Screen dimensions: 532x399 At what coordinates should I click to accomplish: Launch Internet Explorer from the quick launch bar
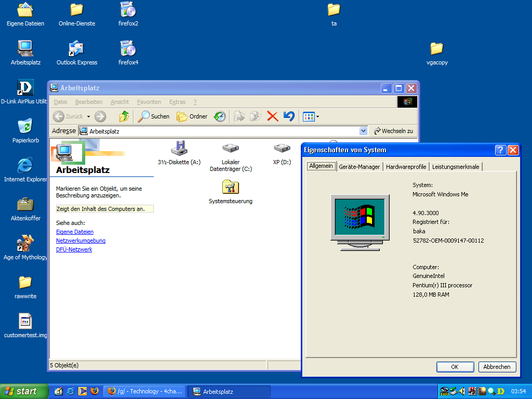pyautogui.click(x=71, y=392)
